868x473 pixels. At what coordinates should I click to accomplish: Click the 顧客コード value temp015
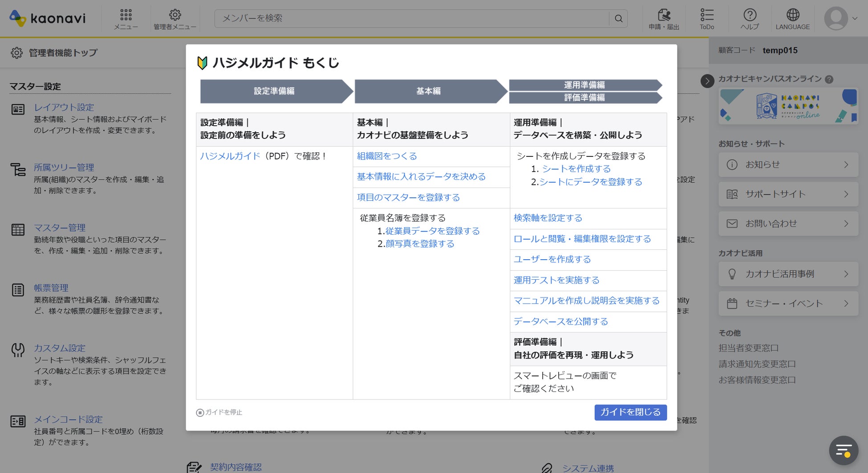tap(780, 51)
